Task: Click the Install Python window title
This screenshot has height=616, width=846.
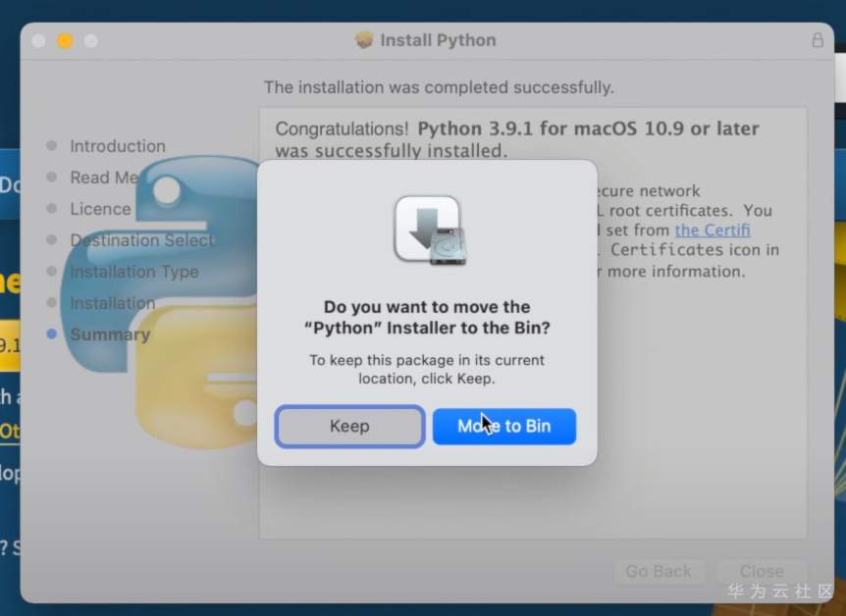Action: click(438, 40)
